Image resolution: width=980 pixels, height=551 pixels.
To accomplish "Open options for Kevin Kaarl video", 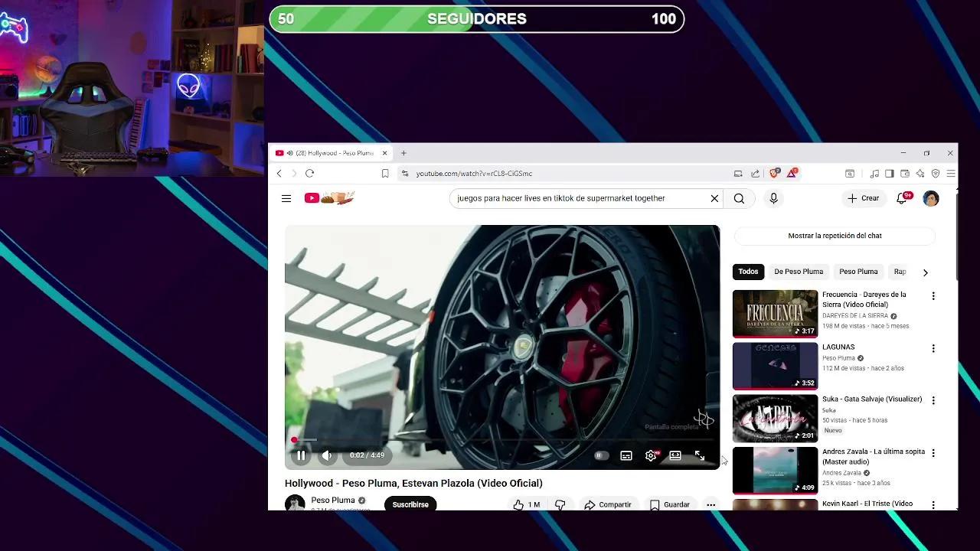I will pyautogui.click(x=933, y=505).
